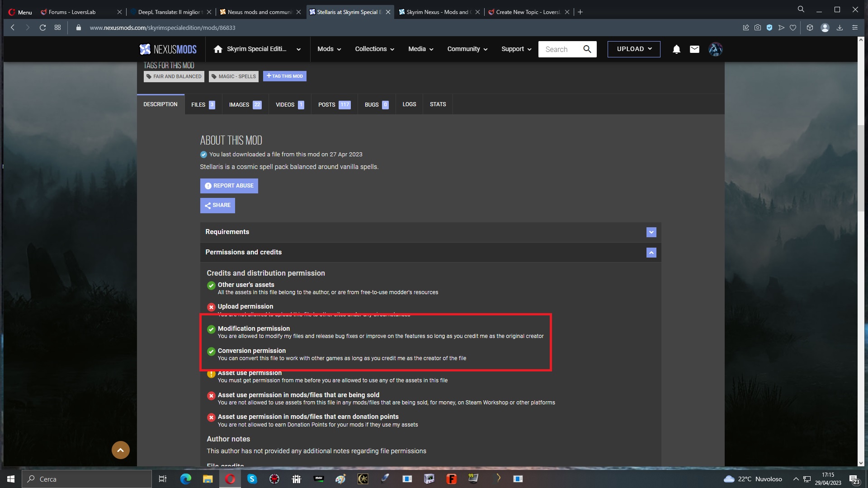Open the Opera account icon
Viewport: 868px width, 488px height.
pyautogui.click(x=825, y=28)
